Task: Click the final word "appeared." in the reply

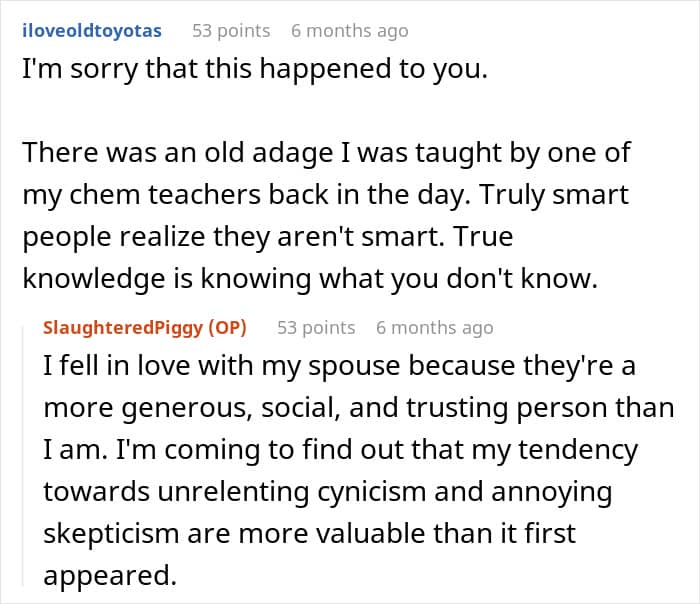Action: [103, 577]
